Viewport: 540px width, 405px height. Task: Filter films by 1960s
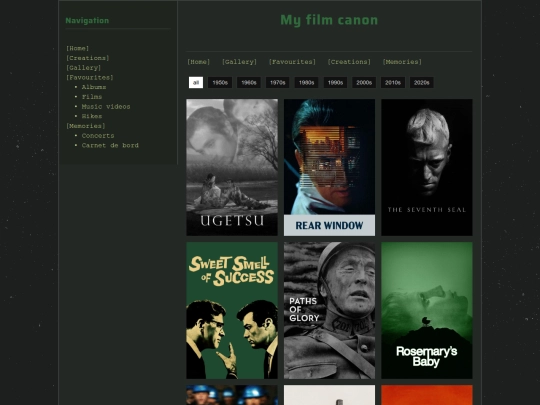click(249, 83)
